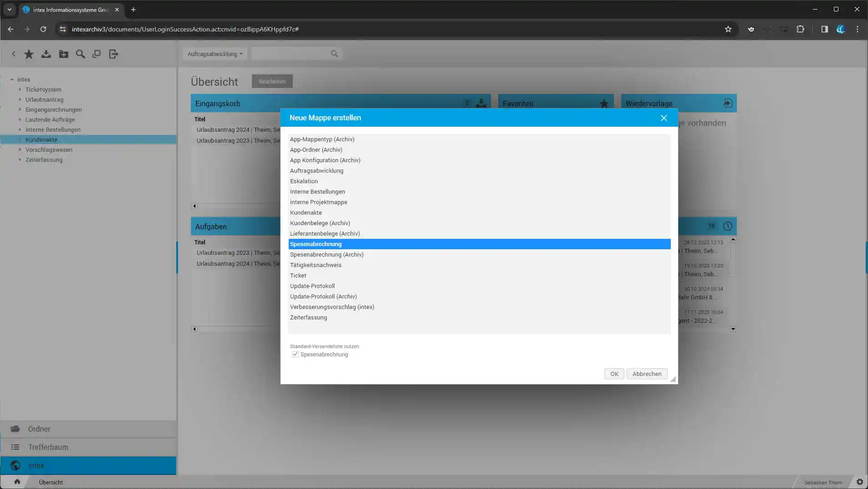Open the search magnifier tool in toolbar
The width and height of the screenshot is (868, 489).
(x=80, y=54)
